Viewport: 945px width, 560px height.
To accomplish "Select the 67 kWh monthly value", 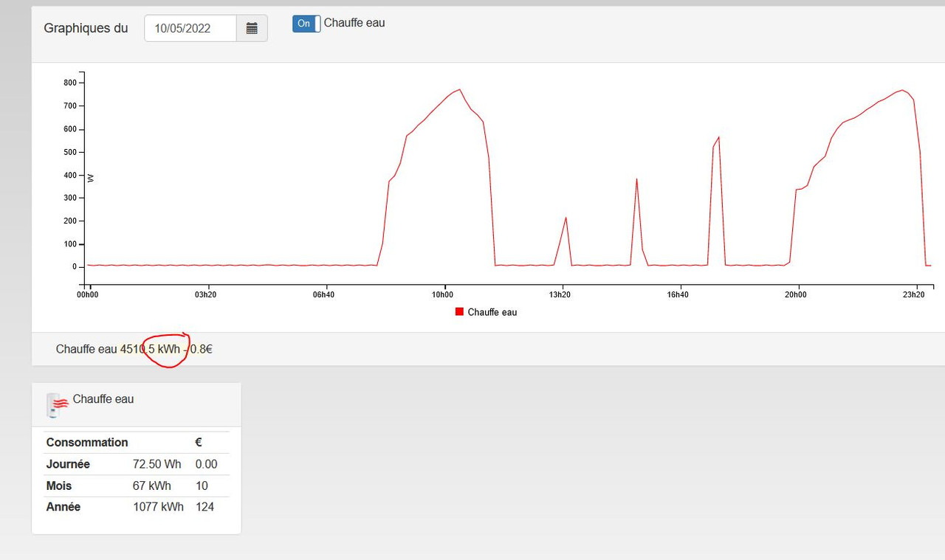I will coord(152,485).
